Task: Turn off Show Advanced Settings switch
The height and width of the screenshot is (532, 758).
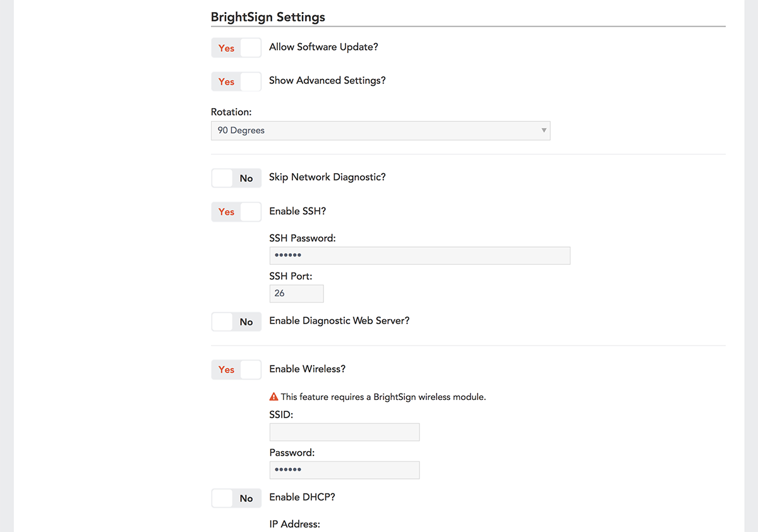Action: (236, 82)
